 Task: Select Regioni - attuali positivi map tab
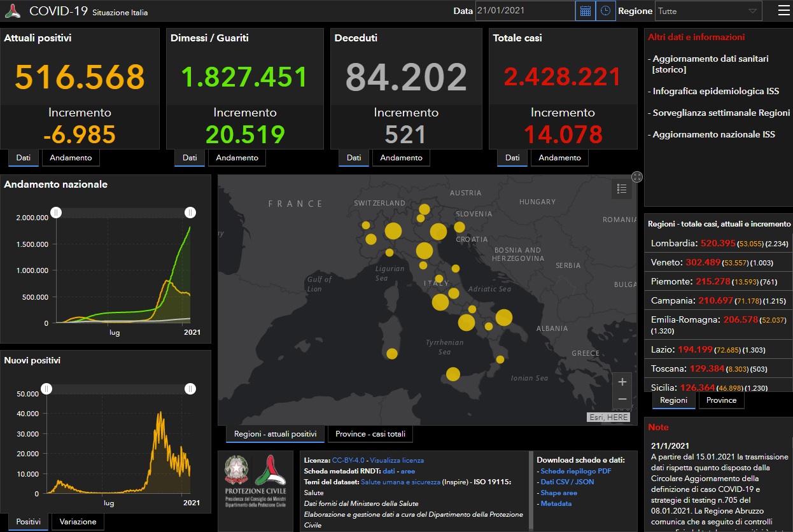coord(275,434)
